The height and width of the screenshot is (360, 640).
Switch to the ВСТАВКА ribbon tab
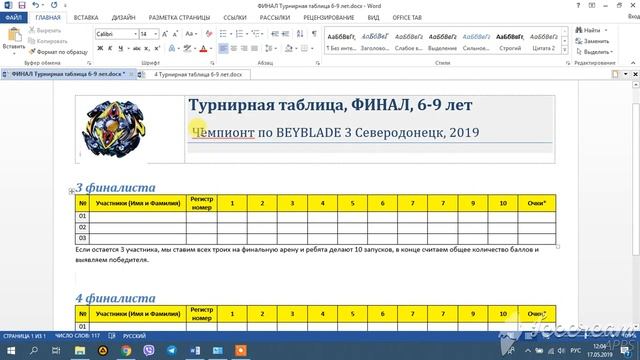tap(86, 18)
